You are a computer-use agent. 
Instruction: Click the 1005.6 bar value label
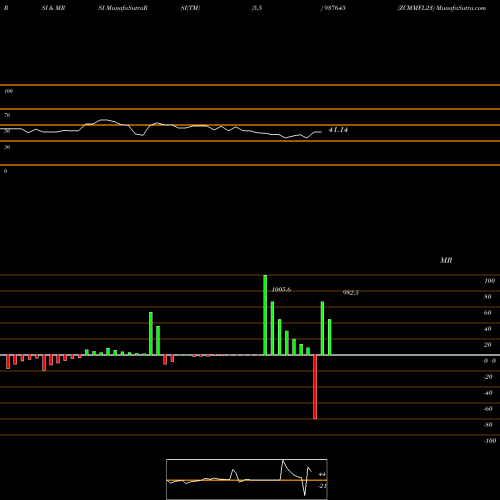coord(281,290)
